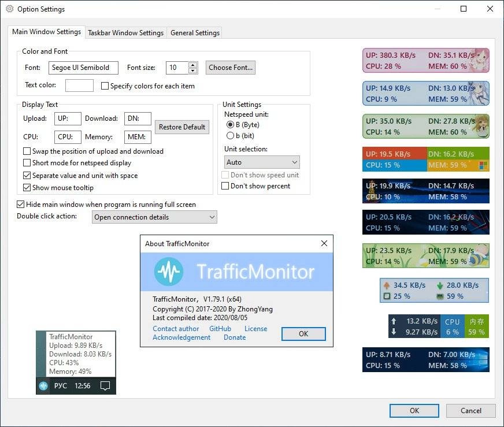Click the Upload display text field
Image resolution: width=504 pixels, height=427 pixels.
tap(68, 118)
